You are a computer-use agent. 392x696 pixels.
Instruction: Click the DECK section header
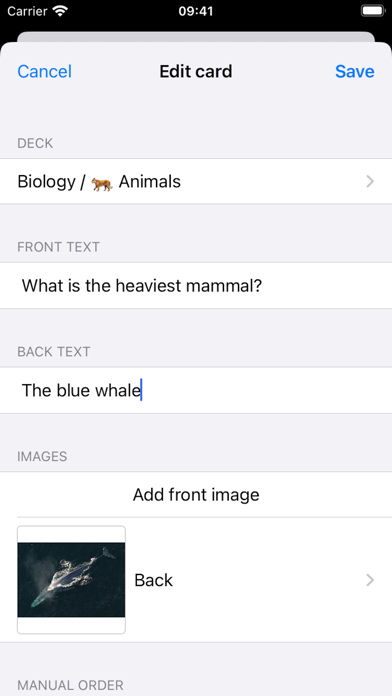(35, 143)
